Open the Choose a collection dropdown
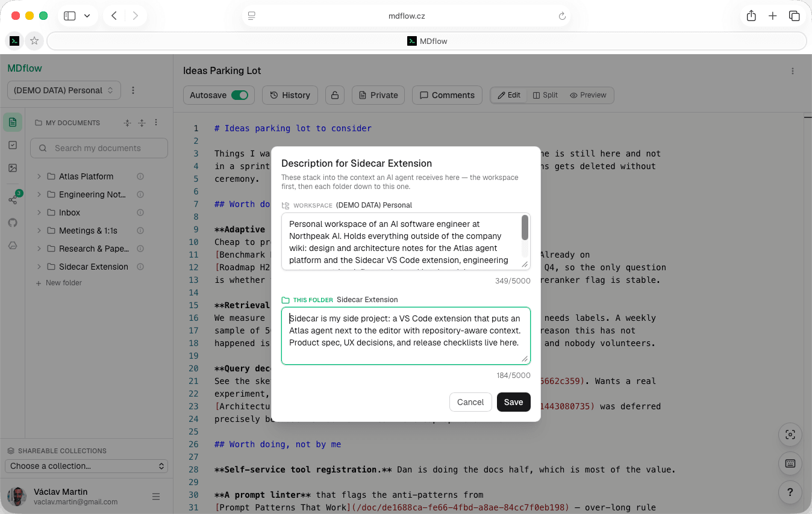Screen dimensions: 812x514 (87, 466)
